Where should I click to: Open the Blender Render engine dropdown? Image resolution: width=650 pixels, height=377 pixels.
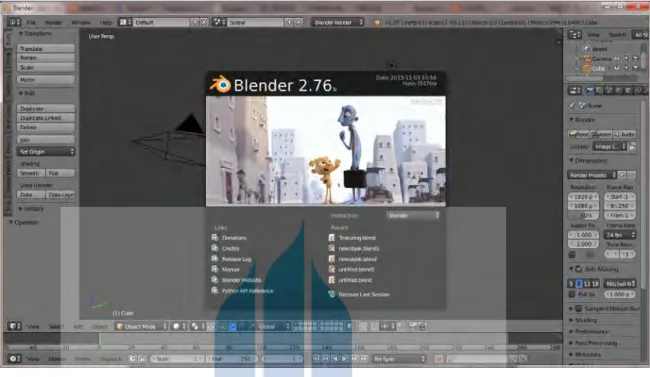pyautogui.click(x=337, y=22)
